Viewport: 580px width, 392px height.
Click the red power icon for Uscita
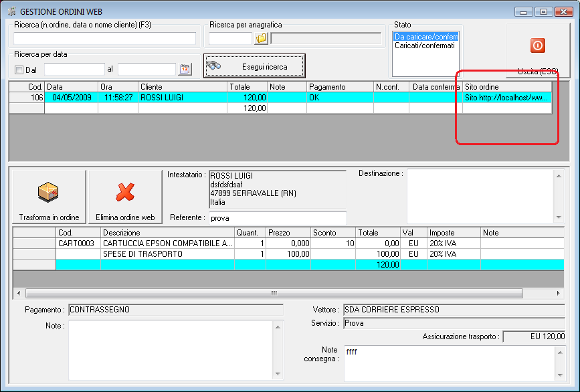(537, 45)
